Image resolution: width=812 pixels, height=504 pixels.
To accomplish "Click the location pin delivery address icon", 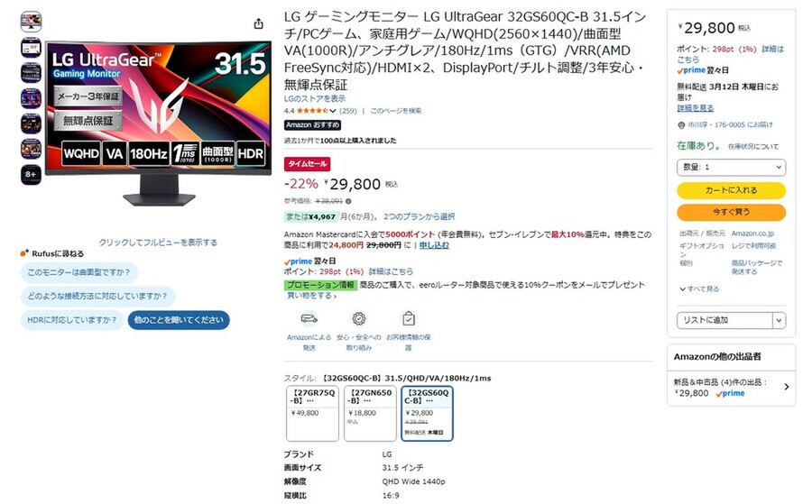I will 681,125.
